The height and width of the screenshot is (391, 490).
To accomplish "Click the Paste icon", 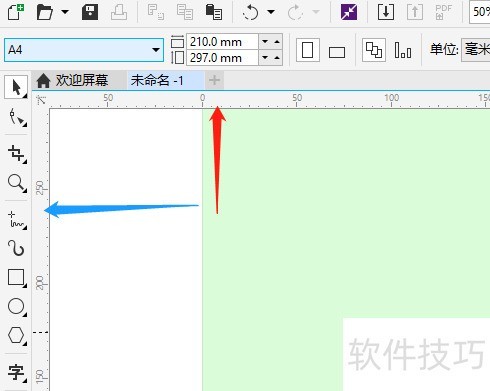I will (x=214, y=12).
